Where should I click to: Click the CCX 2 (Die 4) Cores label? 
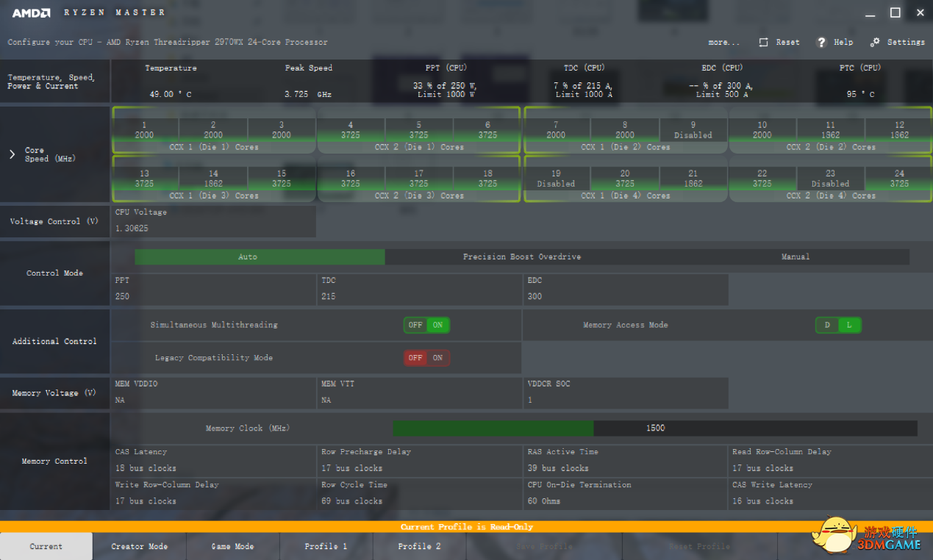tap(831, 196)
